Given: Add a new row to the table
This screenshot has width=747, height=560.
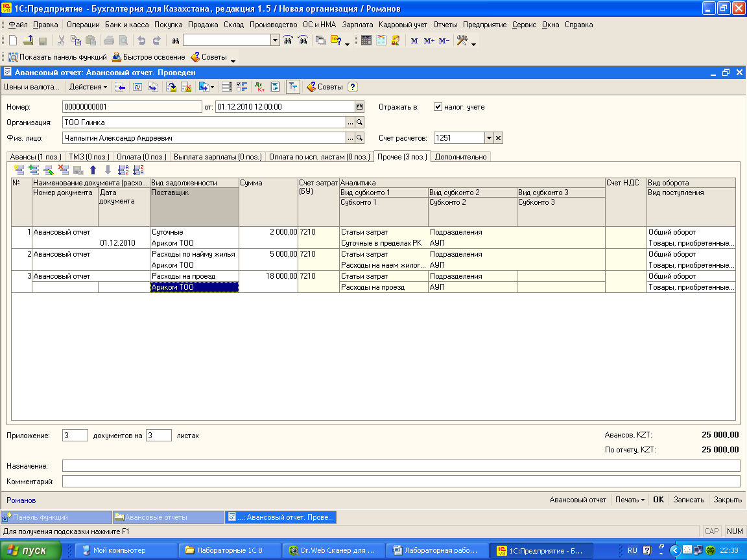Looking at the screenshot, I should (x=19, y=170).
